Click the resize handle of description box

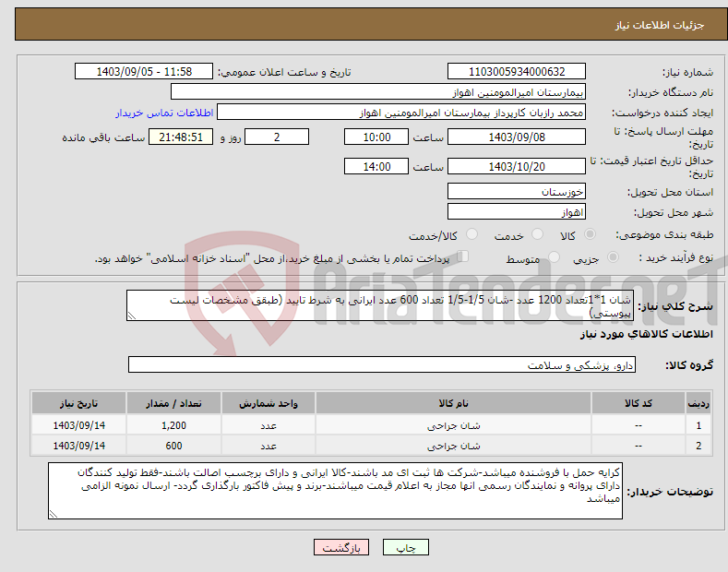pos(132,316)
